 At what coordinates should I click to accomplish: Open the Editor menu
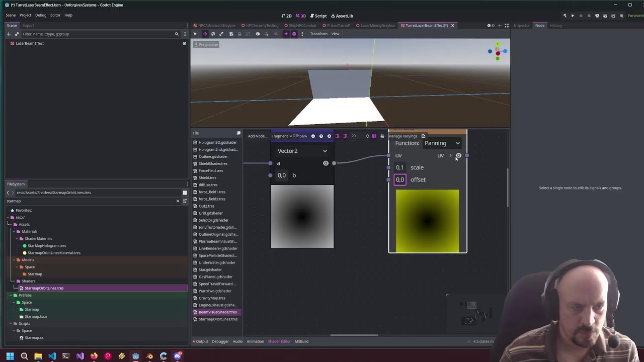click(x=55, y=15)
